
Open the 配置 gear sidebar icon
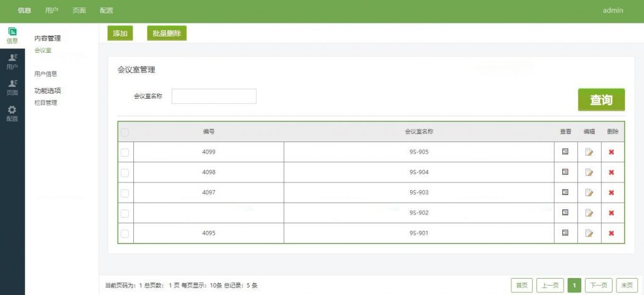coord(13,114)
